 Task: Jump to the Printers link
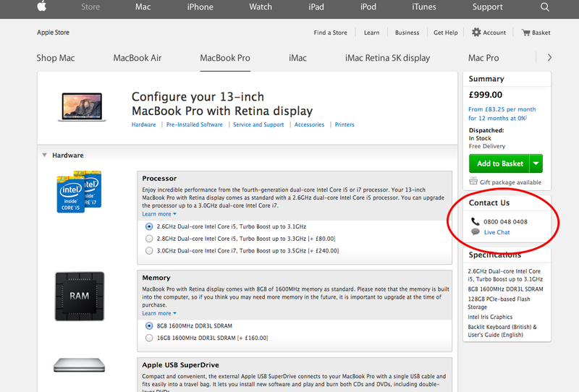coord(345,124)
